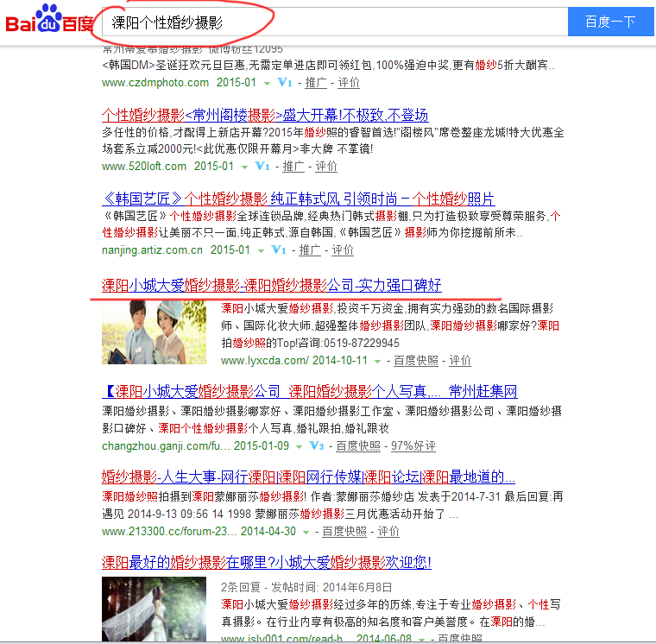Viewport: 656px width, 644px height.
Task: Open result title 《韩国艺匠》个性婚纱摄影 纯正韩式风
Action: 299,199
